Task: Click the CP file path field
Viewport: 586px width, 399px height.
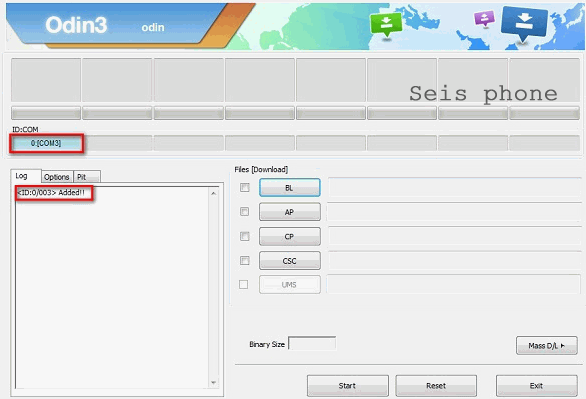Action: pos(454,236)
